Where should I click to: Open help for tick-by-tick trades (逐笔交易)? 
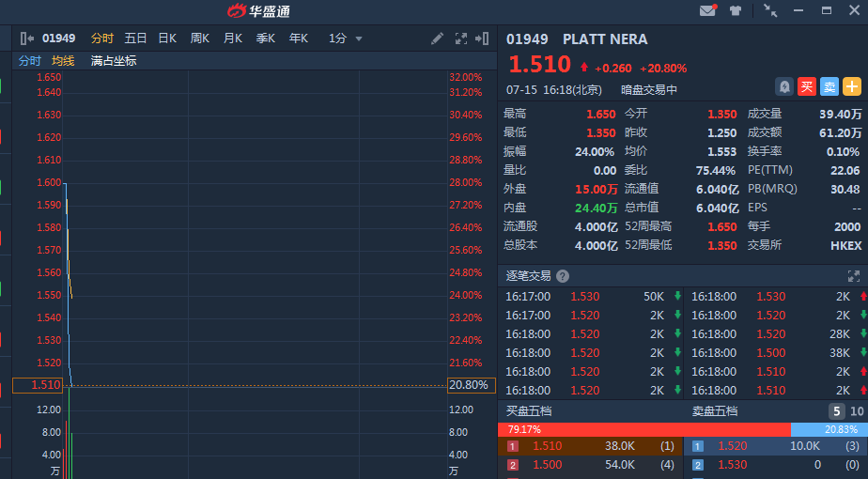click(x=563, y=276)
